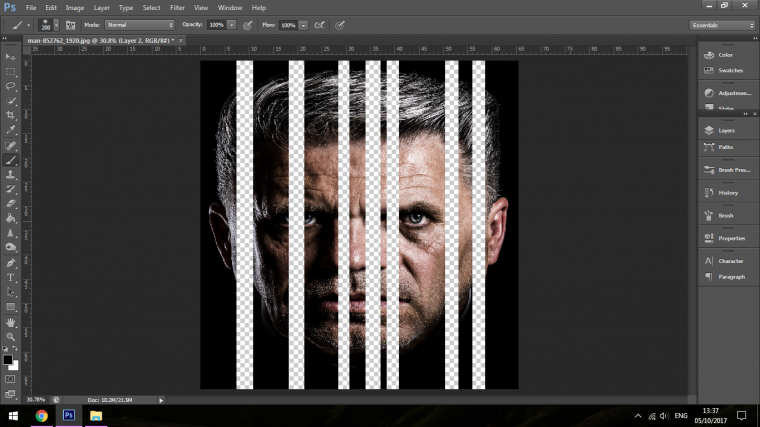Click the background color swatch

point(15,366)
